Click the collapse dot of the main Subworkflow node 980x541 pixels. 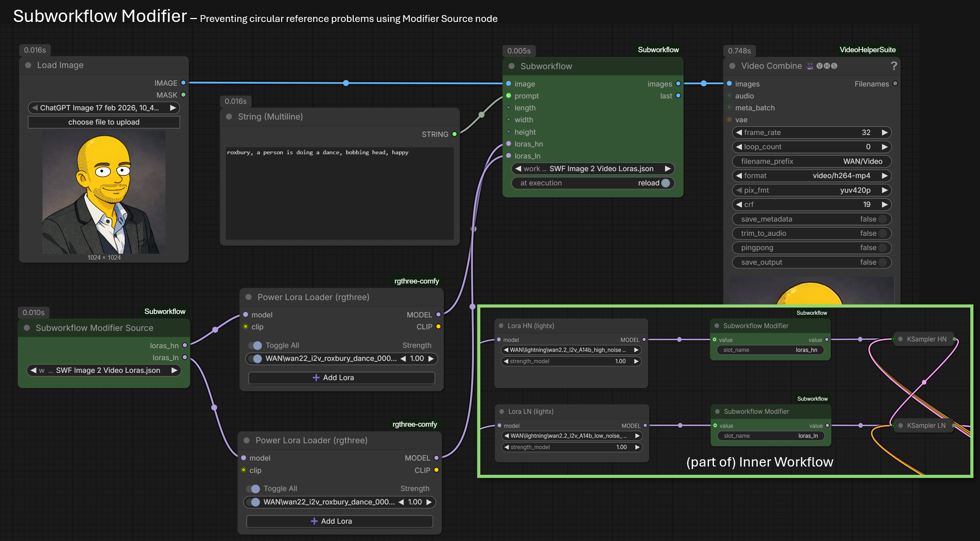coord(512,66)
